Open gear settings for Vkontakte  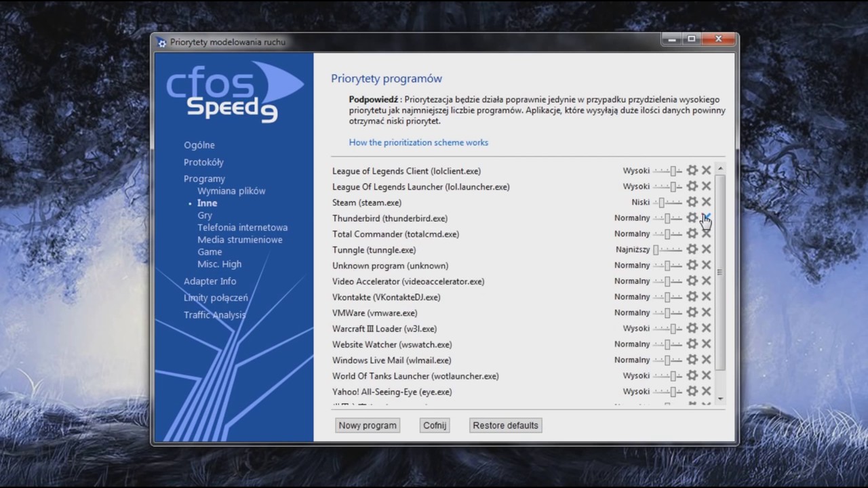[x=692, y=296]
